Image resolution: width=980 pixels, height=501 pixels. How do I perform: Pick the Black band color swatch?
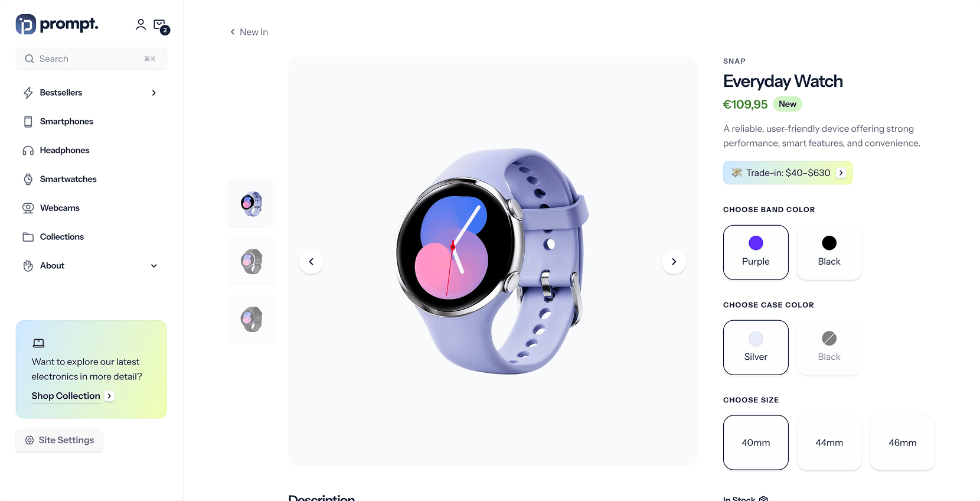829,252
